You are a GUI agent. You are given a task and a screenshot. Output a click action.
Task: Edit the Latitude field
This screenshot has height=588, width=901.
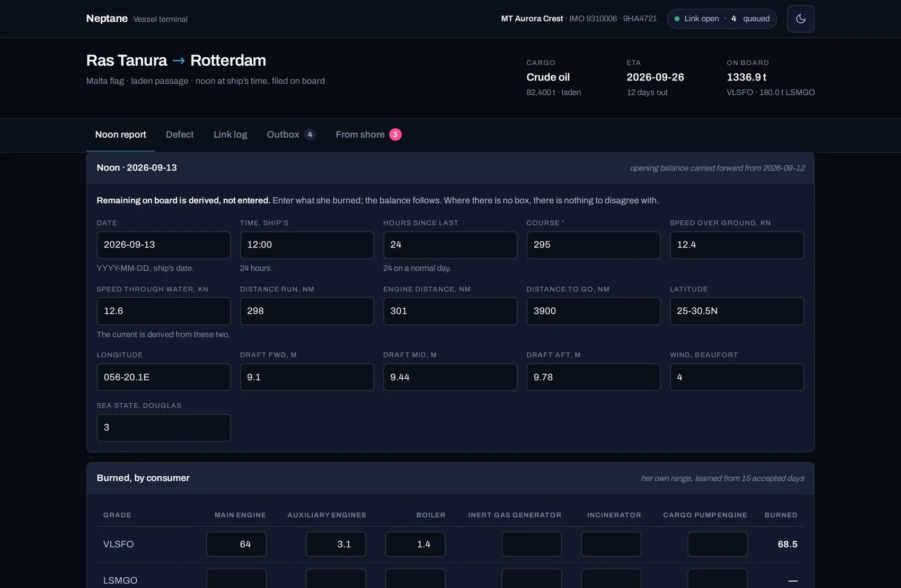737,311
